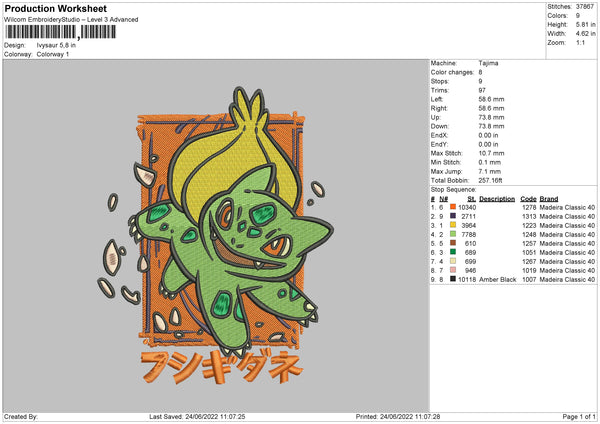Click the Width value 4.62 in
Image resolution: width=600 pixels, height=424 pixels.
pyautogui.click(x=585, y=34)
